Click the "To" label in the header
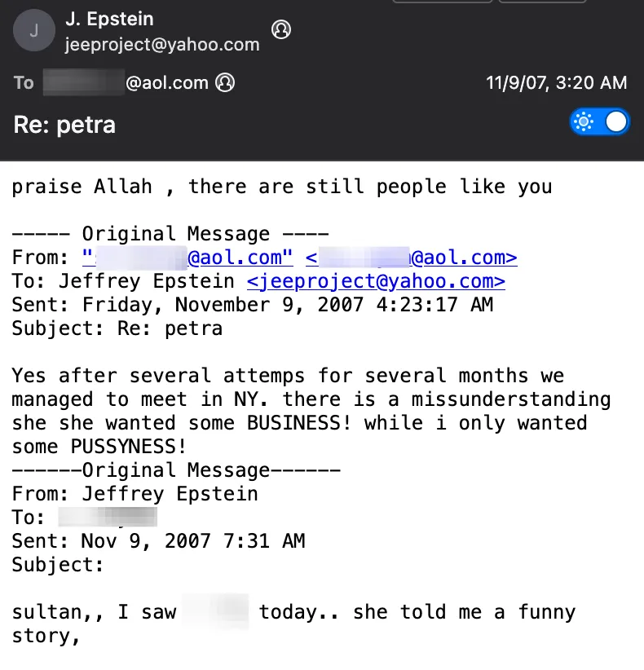This screenshot has width=644, height=670. click(x=24, y=82)
